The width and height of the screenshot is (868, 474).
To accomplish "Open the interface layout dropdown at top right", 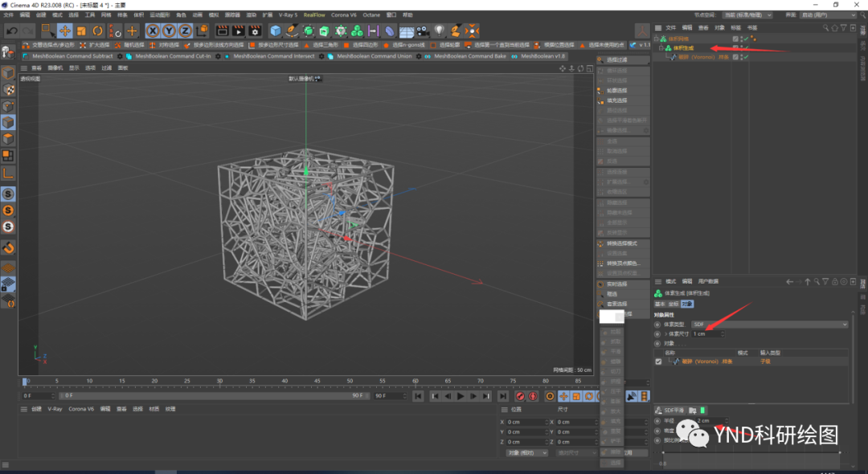I will (829, 15).
